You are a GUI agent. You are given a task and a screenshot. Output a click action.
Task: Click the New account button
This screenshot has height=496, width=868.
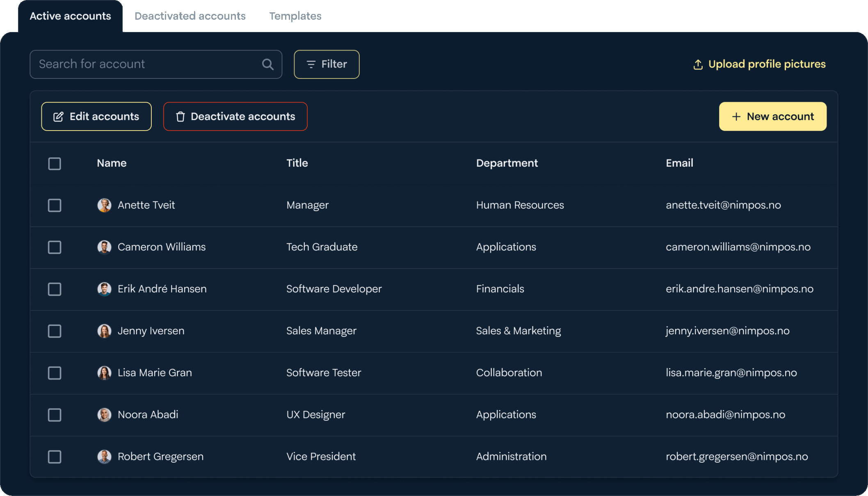773,117
